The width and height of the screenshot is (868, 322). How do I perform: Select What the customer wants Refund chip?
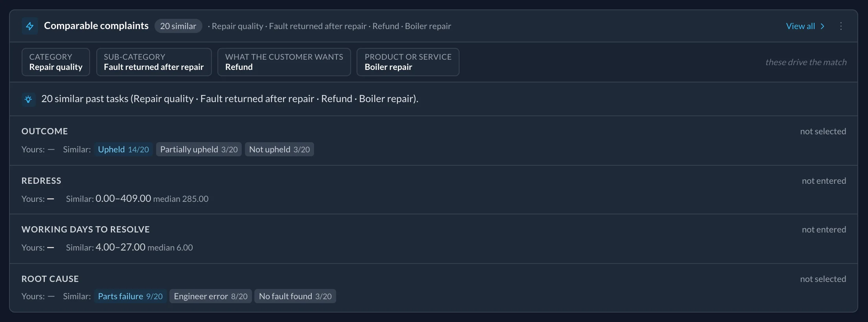(x=284, y=62)
